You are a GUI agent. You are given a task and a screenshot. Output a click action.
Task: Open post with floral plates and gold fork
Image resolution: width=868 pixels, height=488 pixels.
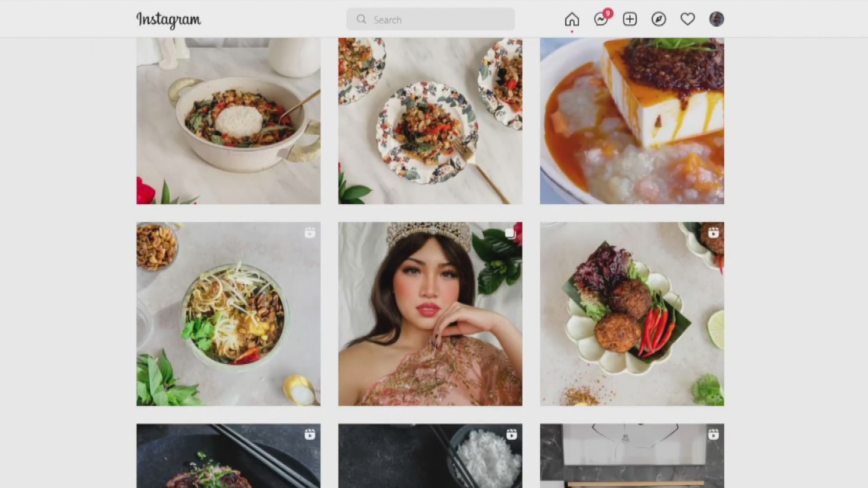pyautogui.click(x=430, y=121)
